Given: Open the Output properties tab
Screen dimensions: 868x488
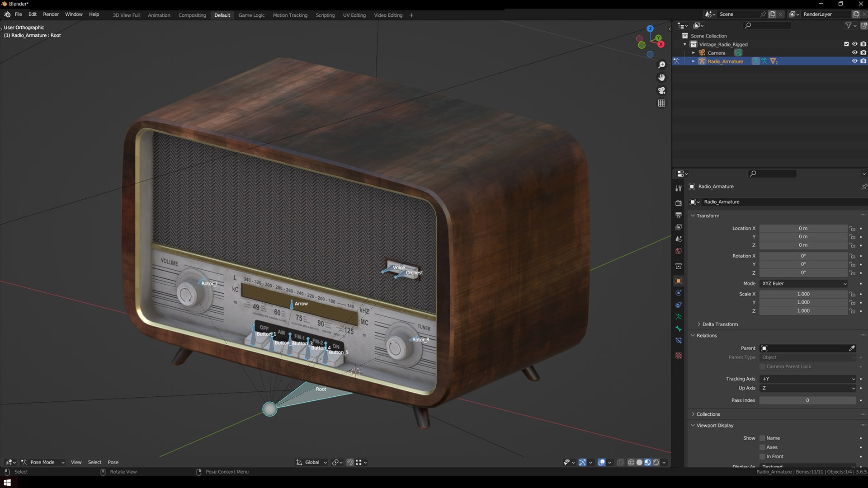Looking at the screenshot, I should click(x=678, y=215).
